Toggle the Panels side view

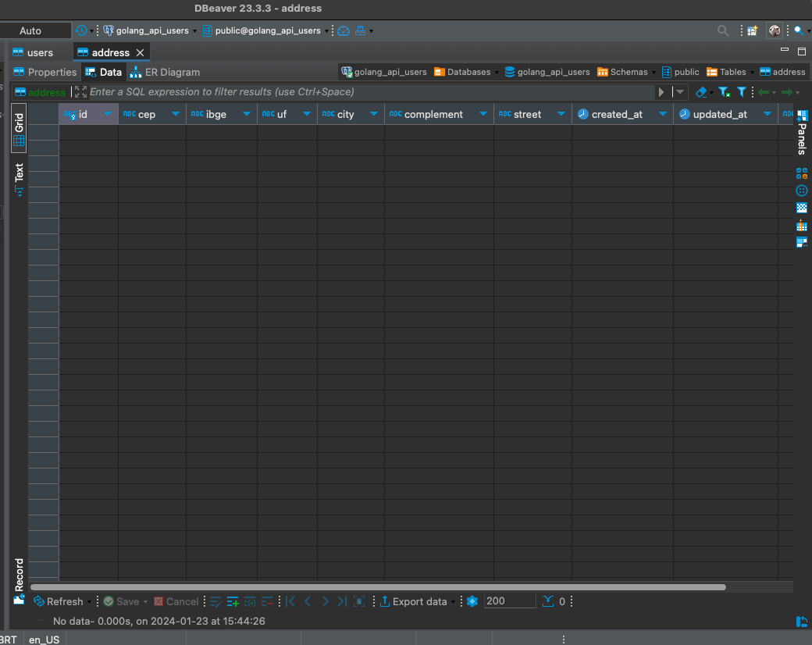pos(802,132)
